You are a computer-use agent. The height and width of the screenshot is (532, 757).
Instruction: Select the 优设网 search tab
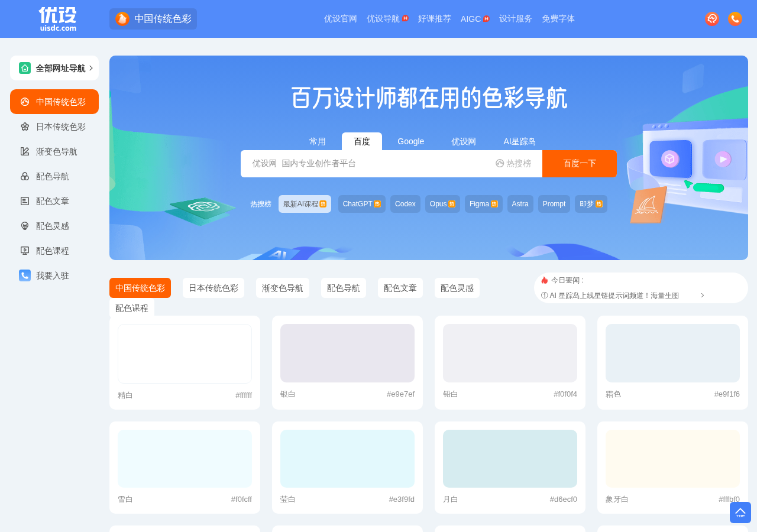pyautogui.click(x=464, y=141)
